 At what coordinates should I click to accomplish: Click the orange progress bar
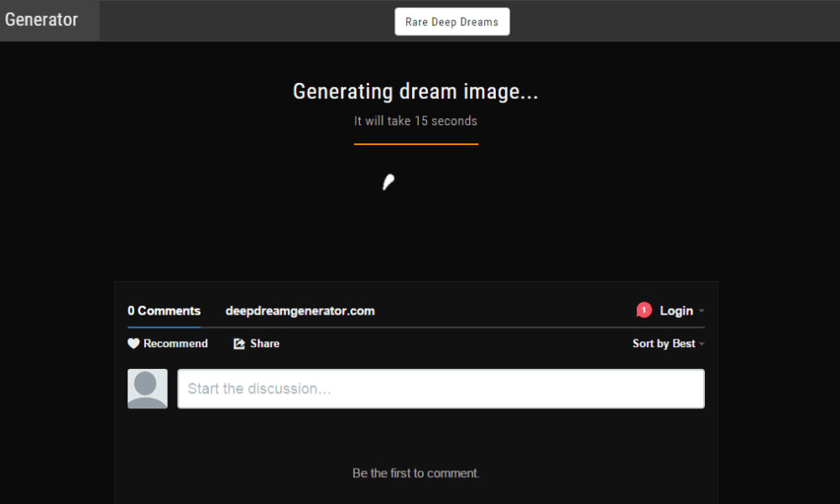(415, 143)
